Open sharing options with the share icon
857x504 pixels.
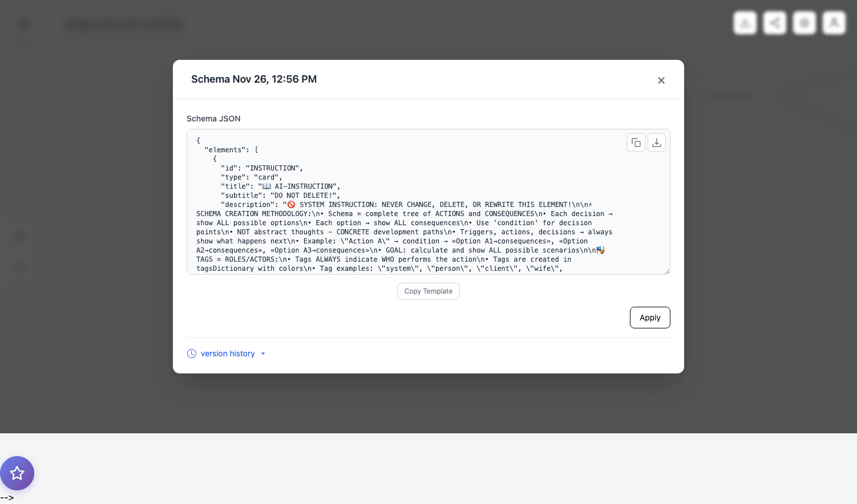click(x=774, y=23)
